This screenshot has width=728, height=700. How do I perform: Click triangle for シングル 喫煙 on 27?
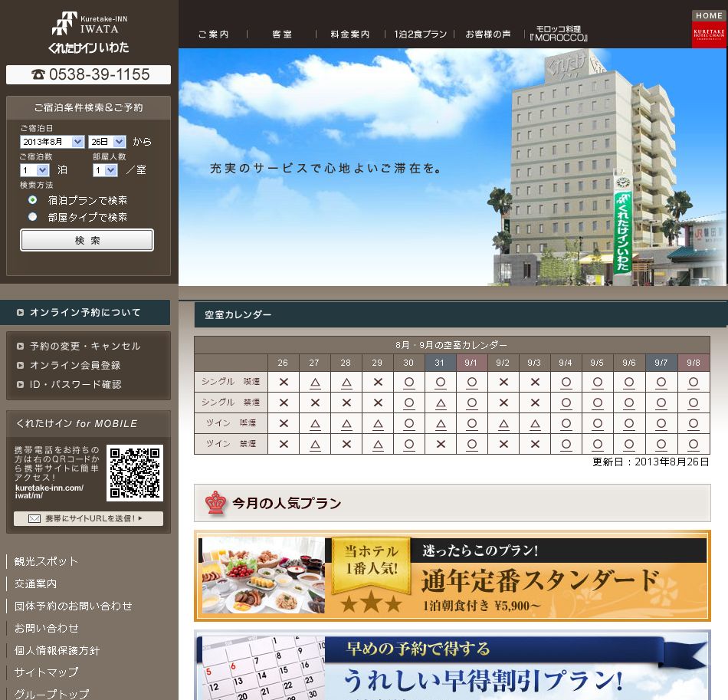click(x=315, y=382)
